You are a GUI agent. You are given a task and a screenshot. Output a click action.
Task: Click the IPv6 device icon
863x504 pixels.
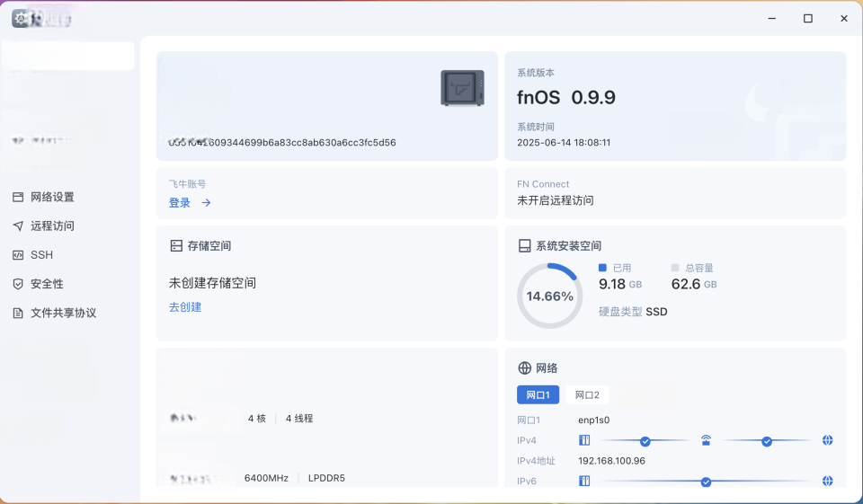584,481
